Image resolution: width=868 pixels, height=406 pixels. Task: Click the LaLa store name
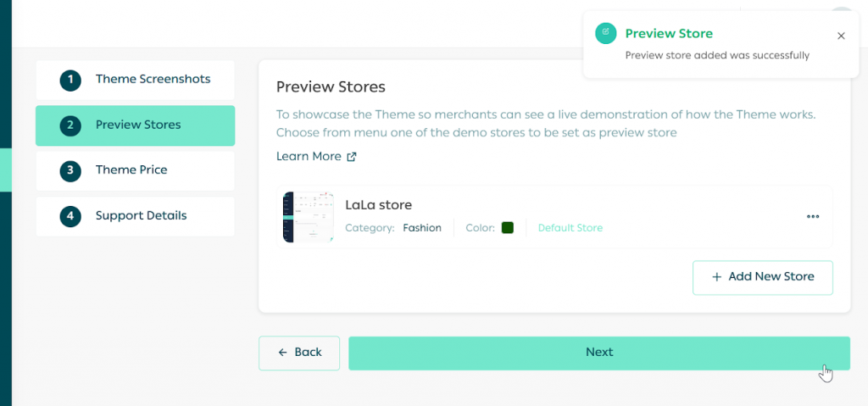(x=378, y=205)
